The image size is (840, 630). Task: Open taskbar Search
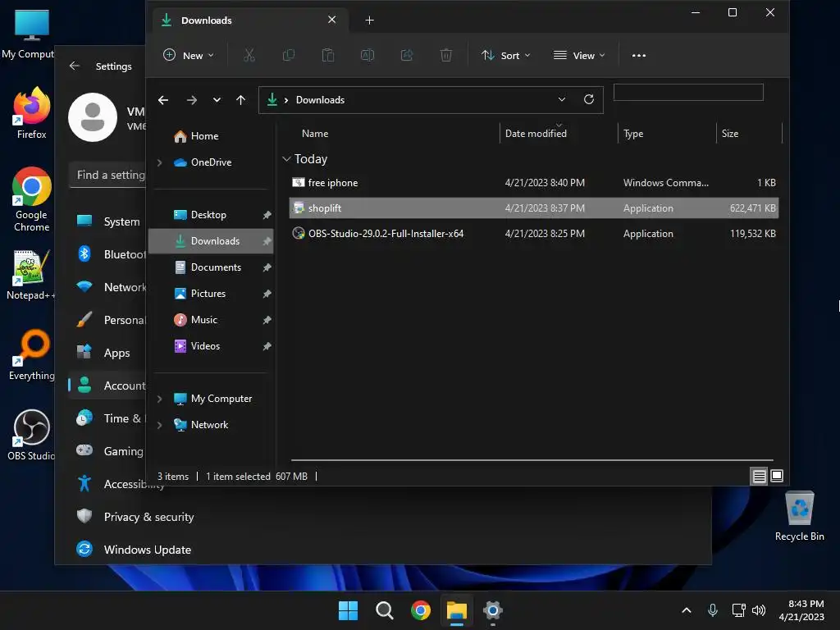pyautogui.click(x=384, y=610)
